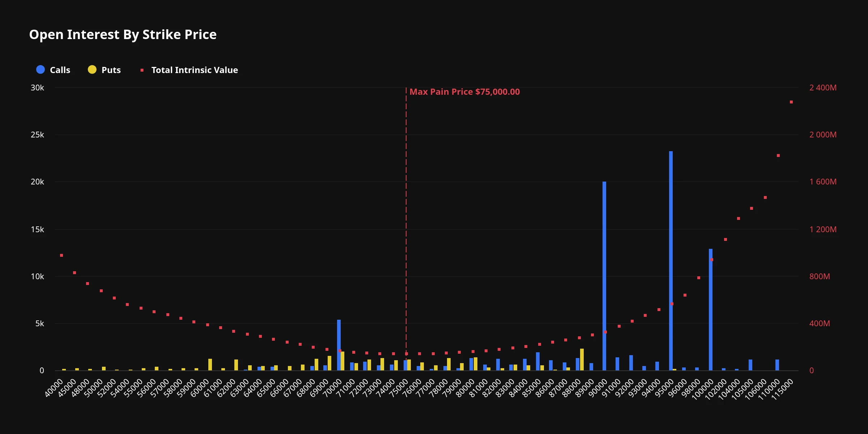Viewport: 868px width, 434px height.
Task: Click the red Total Intrinsic Value marker
Action: (x=142, y=70)
